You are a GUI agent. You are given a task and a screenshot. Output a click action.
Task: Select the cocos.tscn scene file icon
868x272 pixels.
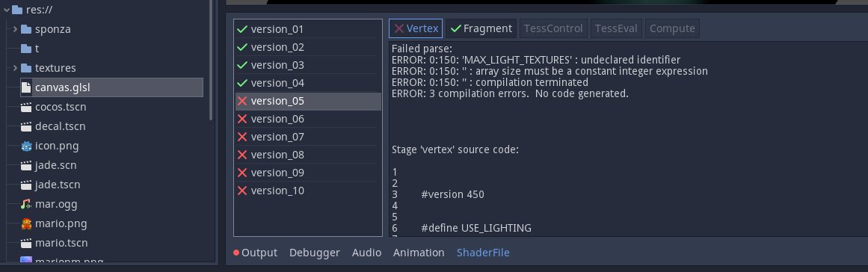(26, 107)
